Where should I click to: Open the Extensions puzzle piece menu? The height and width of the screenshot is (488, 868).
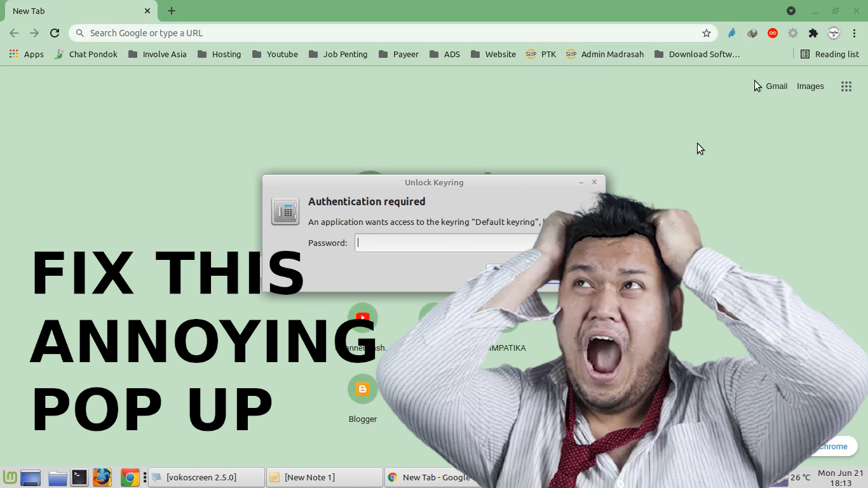click(x=813, y=33)
